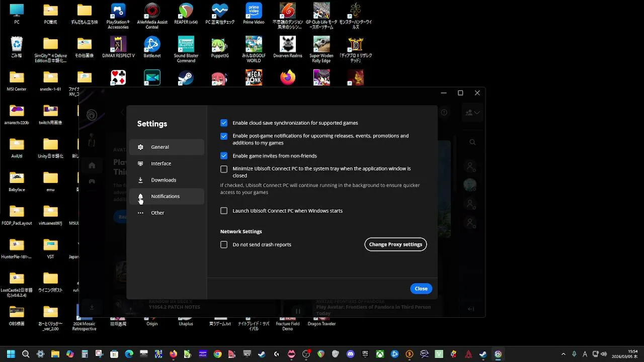Screen dimensions: 644x362
Task: Select the Puppet3G desktop shortcut
Action: (x=220, y=47)
